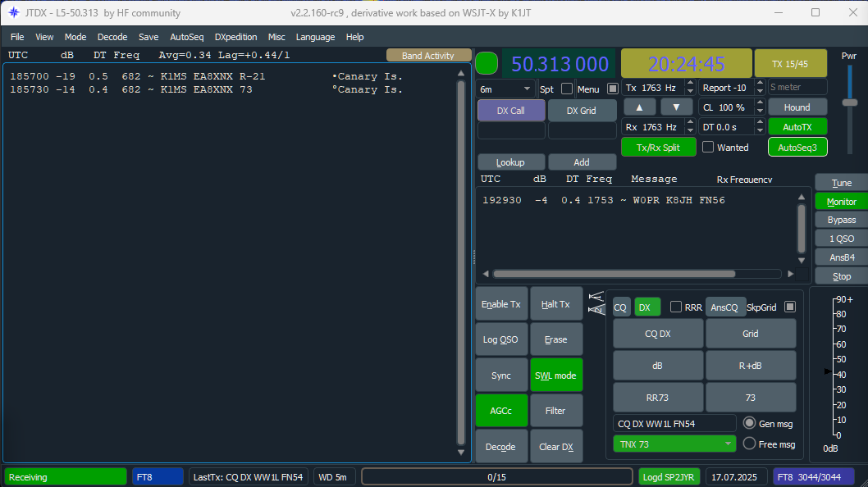Click the AutoSeq3 button

pyautogui.click(x=797, y=148)
